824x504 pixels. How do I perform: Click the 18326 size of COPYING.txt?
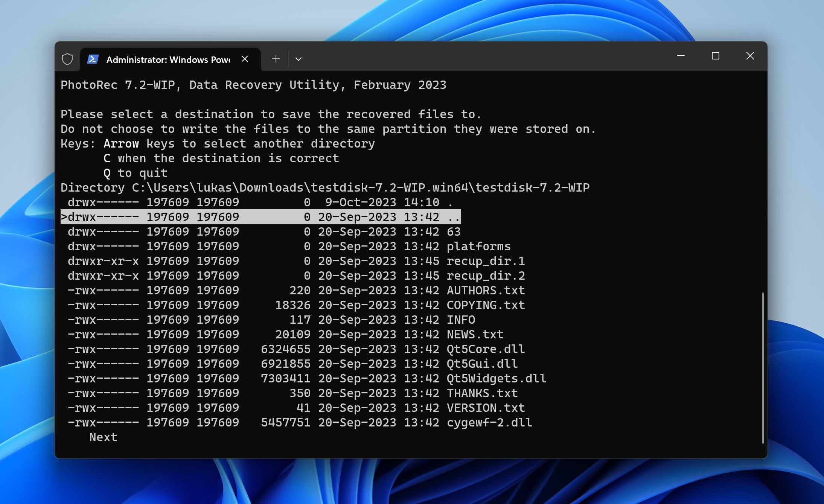pyautogui.click(x=293, y=305)
